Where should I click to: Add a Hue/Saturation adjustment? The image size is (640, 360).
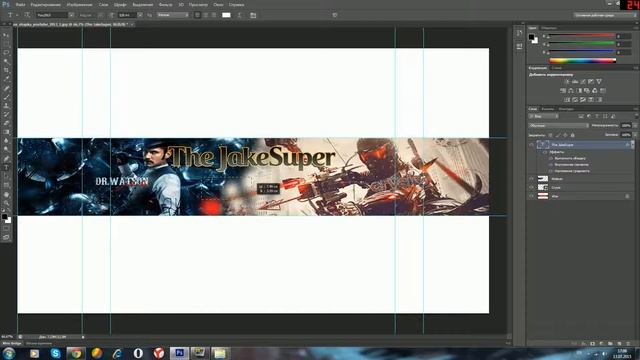[563, 91]
